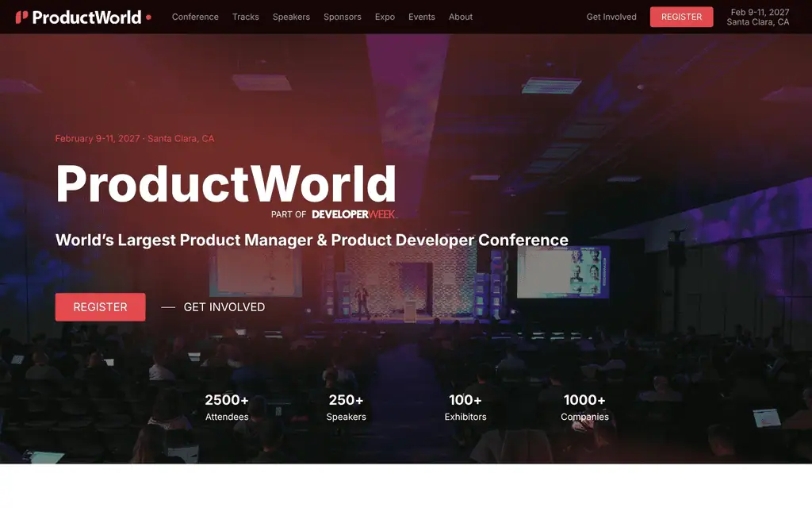Image resolution: width=812 pixels, height=508 pixels.
Task: Select the Expo nav item
Action: point(385,17)
